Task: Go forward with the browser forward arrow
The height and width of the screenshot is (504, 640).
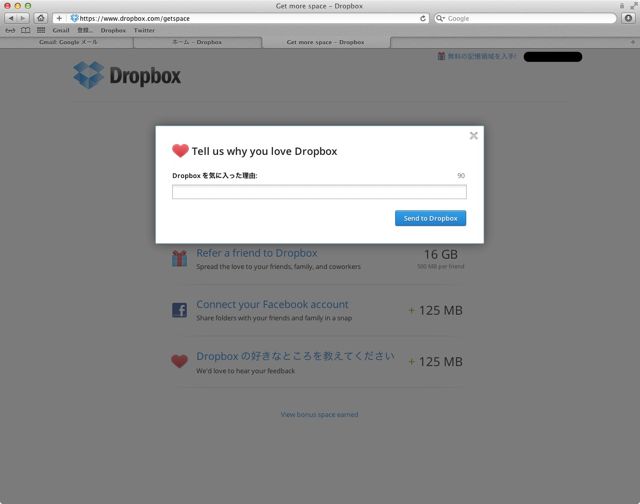Action: click(23, 18)
